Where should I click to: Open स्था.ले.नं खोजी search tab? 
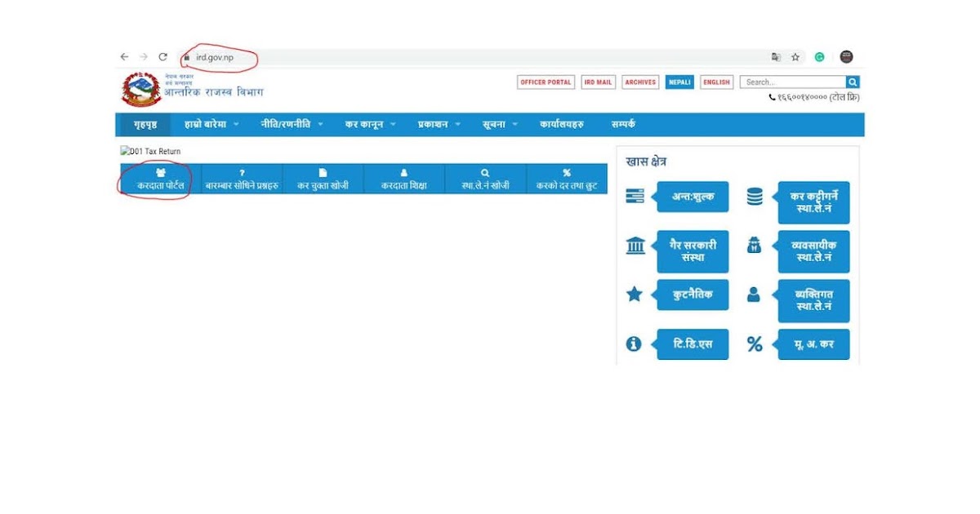485,179
